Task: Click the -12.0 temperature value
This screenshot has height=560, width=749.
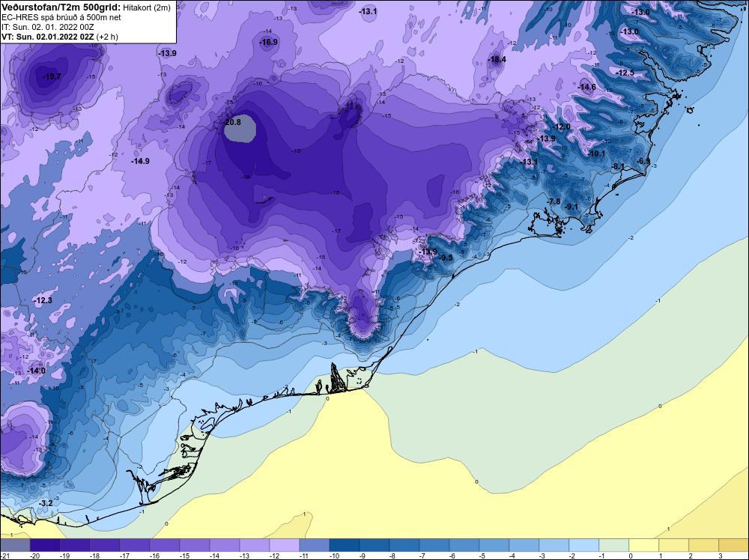Action: [x=561, y=127]
